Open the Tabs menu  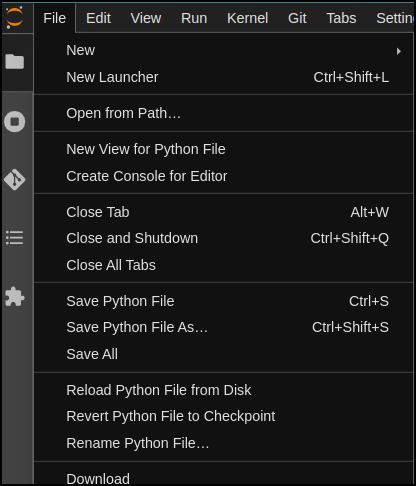(341, 18)
